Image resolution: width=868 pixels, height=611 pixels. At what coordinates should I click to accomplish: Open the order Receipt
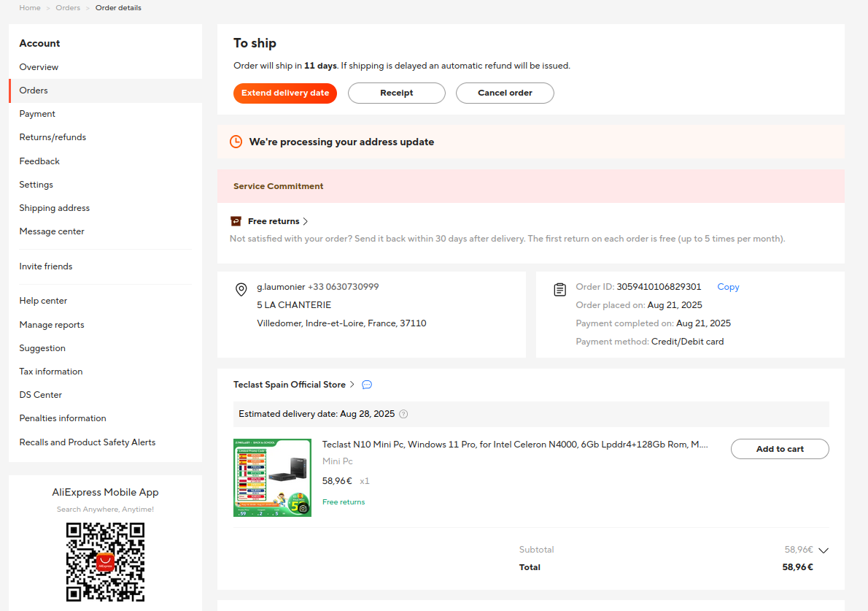point(396,93)
